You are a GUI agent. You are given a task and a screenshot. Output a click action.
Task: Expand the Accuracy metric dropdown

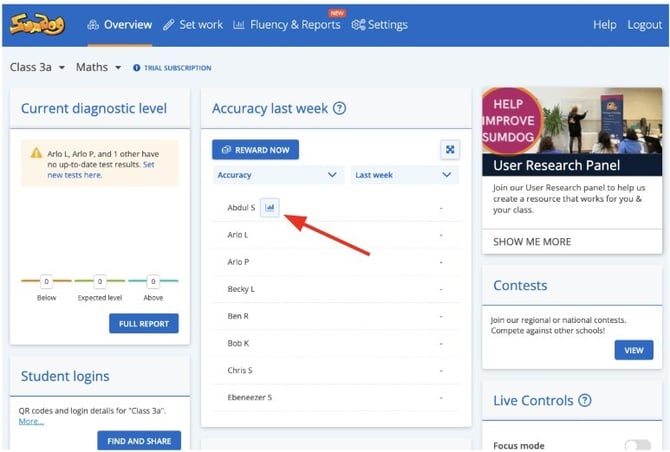tap(278, 175)
